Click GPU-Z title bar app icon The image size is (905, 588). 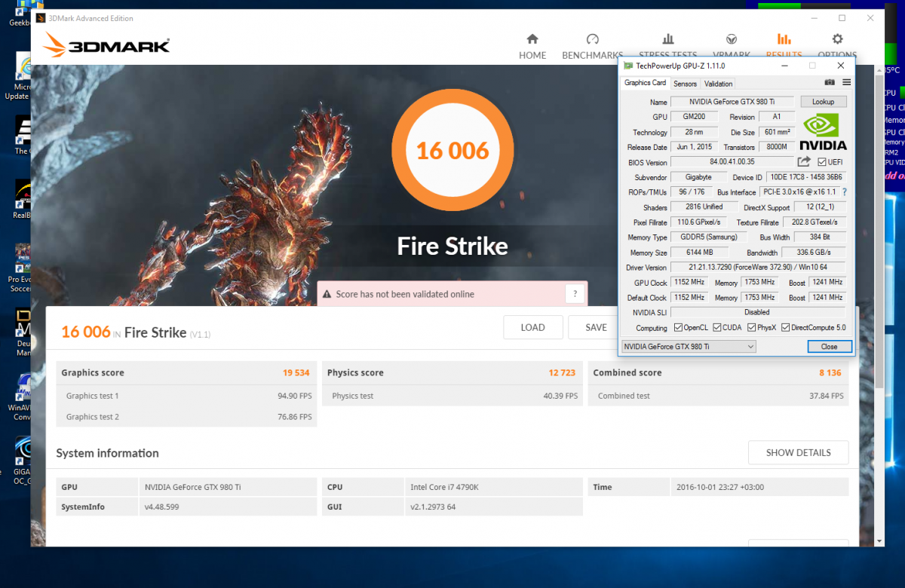(x=628, y=66)
